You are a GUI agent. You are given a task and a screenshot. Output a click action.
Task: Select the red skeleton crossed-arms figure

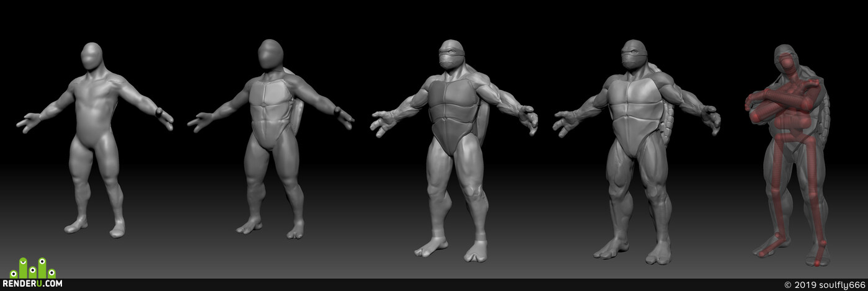coord(788,155)
